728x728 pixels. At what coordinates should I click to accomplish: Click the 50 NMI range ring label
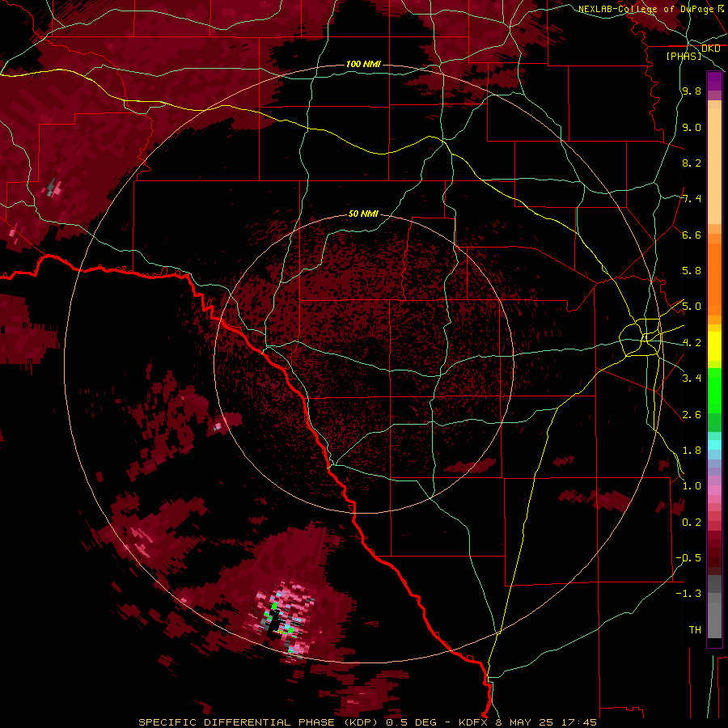point(363,214)
